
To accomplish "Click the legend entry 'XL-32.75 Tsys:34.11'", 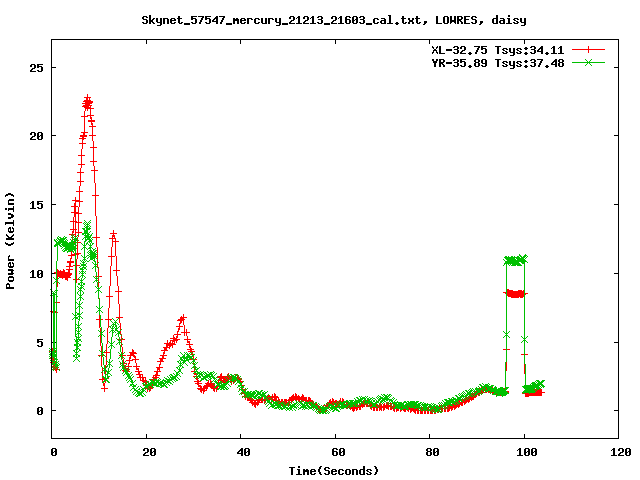I will coord(498,50).
